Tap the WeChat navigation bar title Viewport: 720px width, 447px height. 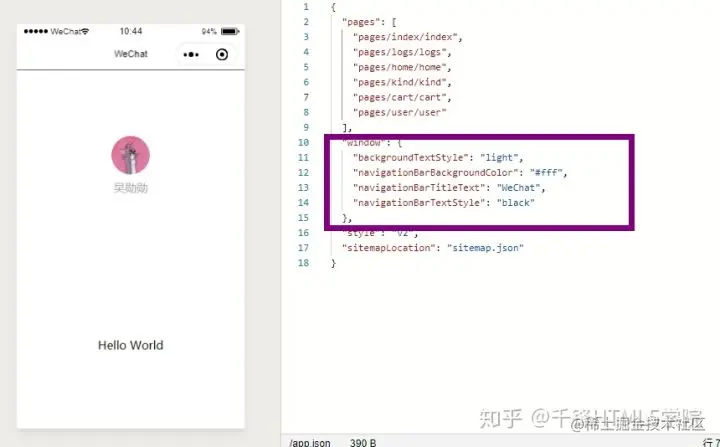point(131,54)
